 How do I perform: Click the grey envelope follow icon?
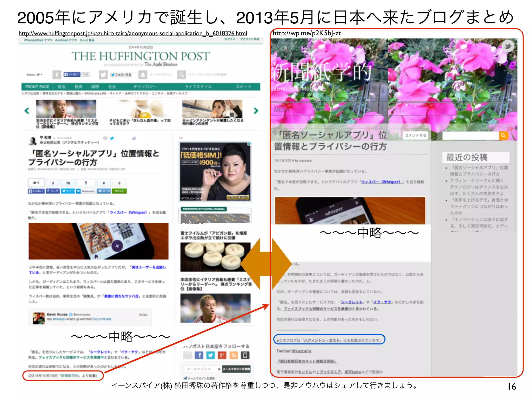pyautogui.click(x=188, y=355)
